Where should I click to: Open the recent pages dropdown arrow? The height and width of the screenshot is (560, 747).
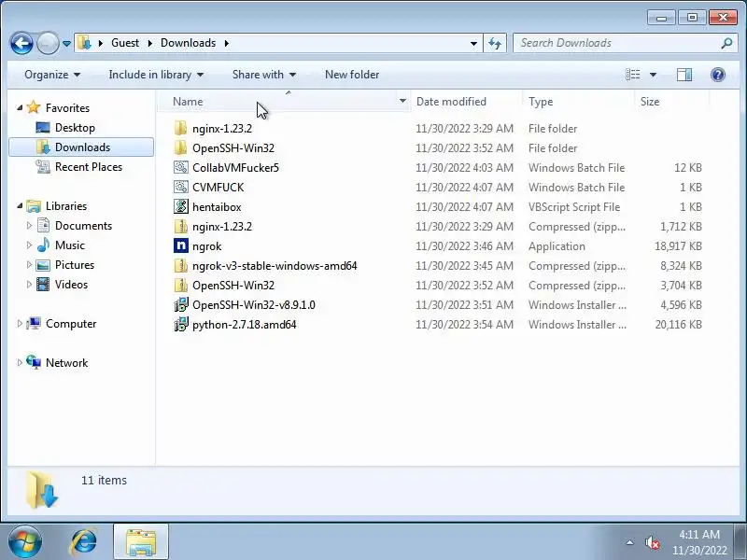point(66,44)
